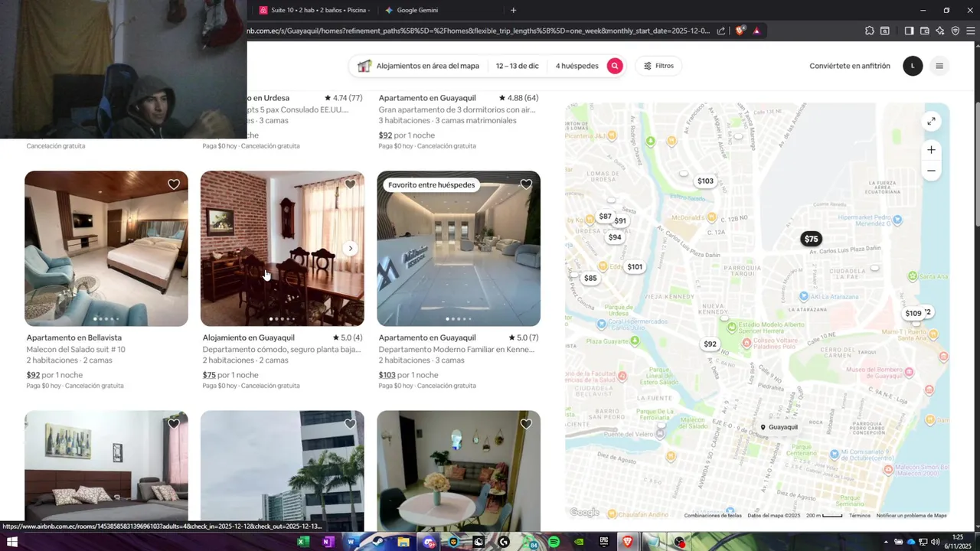Click Conviértete en anfitrión link
Image resolution: width=980 pixels, height=551 pixels.
click(x=850, y=66)
